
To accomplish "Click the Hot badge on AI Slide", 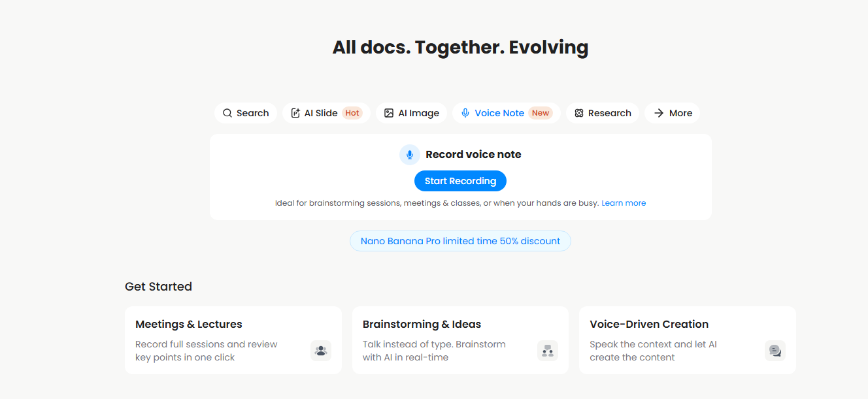I will 352,113.
